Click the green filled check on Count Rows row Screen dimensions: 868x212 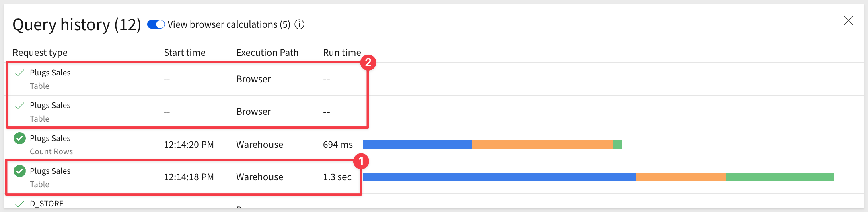click(x=19, y=138)
